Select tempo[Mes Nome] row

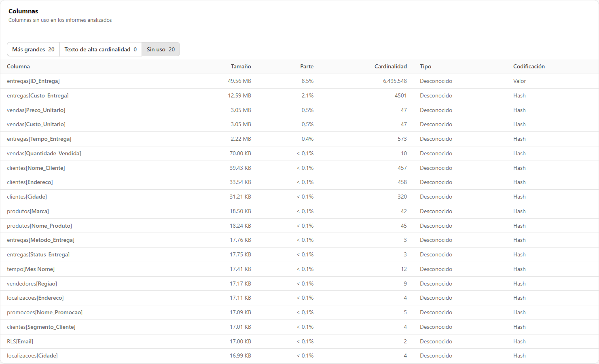[x=299, y=269]
